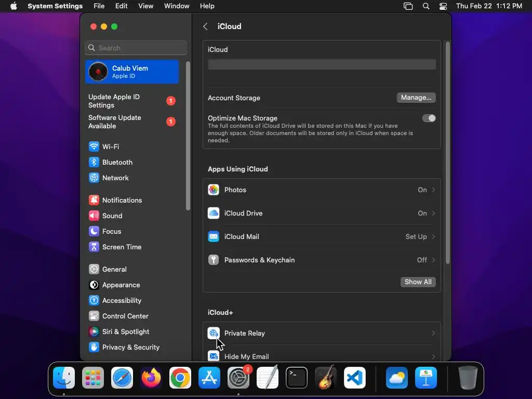Open the View menu
Image resolution: width=532 pixels, height=399 pixels.
tap(145, 6)
